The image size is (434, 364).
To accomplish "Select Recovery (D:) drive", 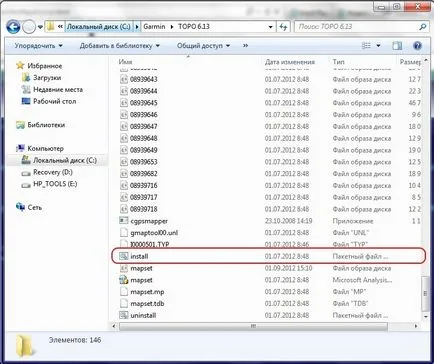I will coord(47,172).
